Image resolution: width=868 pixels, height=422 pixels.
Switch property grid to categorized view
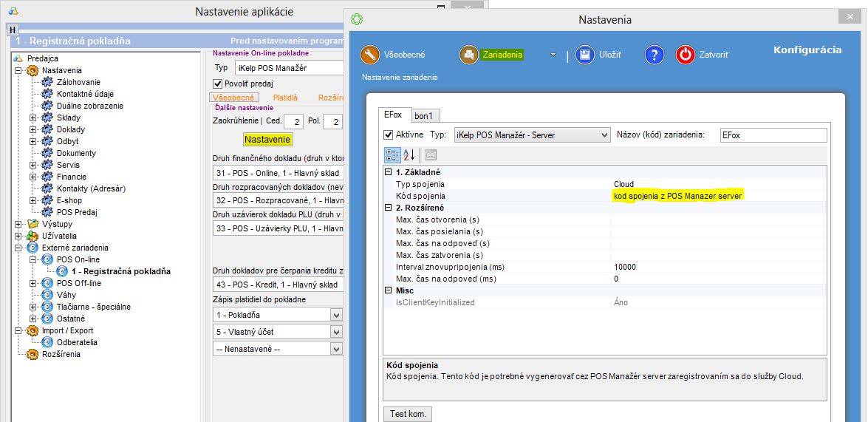[392, 154]
